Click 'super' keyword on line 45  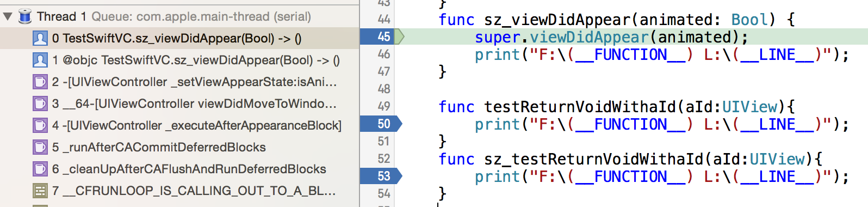pyautogui.click(x=498, y=38)
